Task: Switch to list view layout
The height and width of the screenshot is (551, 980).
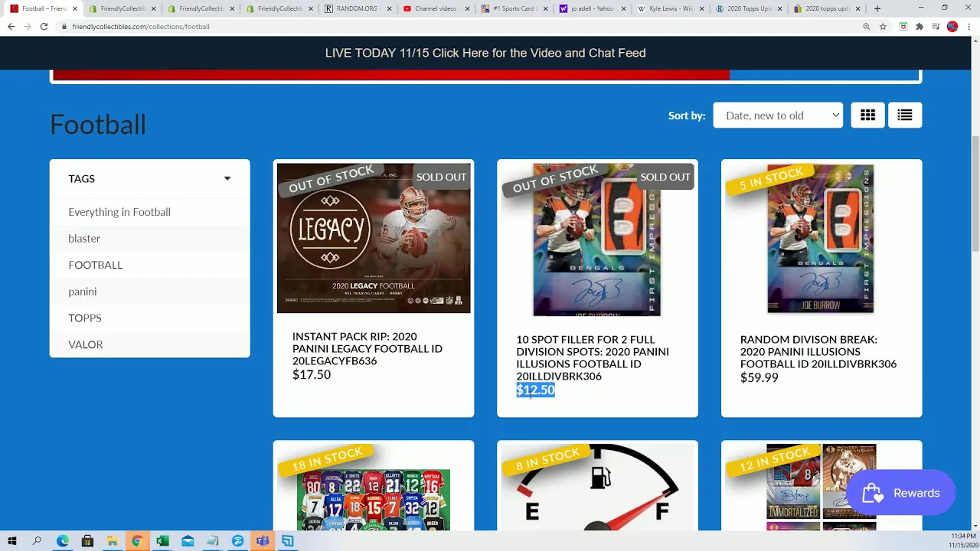Action: pyautogui.click(x=905, y=115)
